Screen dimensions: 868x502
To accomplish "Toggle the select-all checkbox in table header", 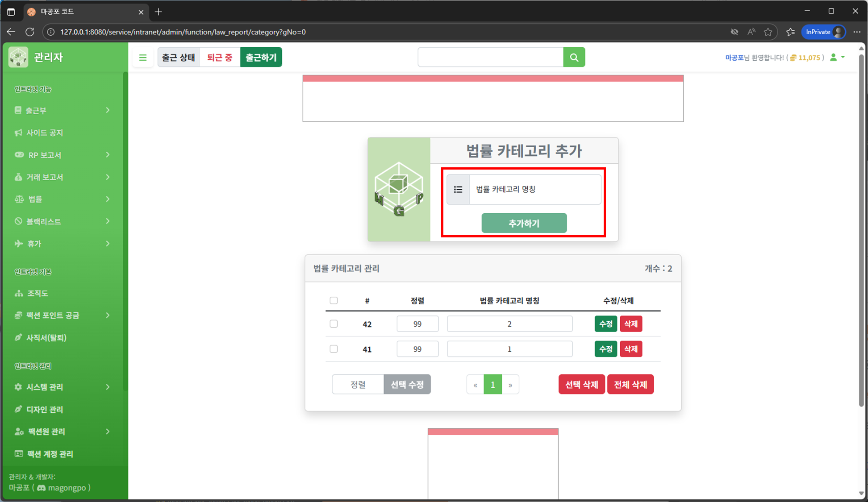I will [334, 300].
